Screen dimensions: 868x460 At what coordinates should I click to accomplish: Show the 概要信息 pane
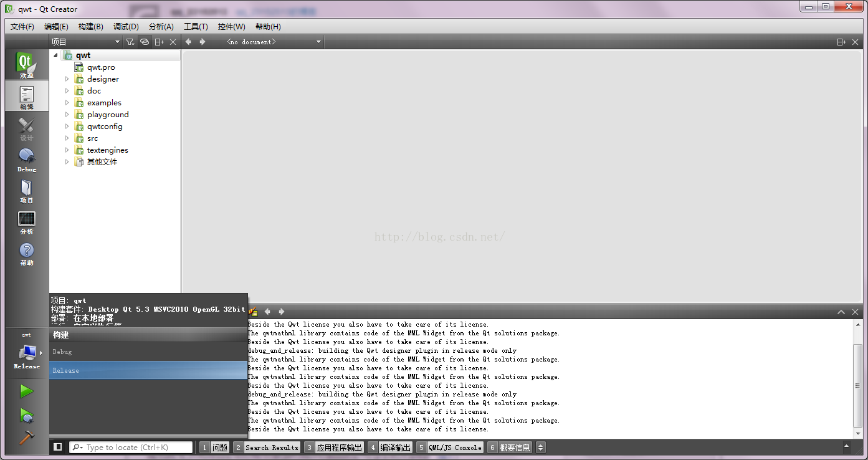coord(510,448)
